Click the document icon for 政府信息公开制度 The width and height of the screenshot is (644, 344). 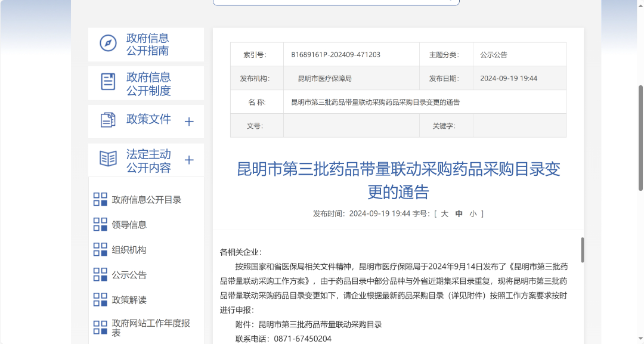[108, 82]
